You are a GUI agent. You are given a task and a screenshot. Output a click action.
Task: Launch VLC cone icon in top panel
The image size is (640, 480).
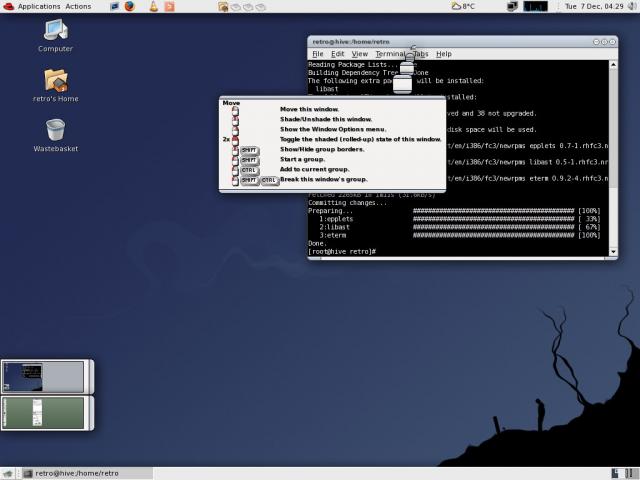click(153, 6)
